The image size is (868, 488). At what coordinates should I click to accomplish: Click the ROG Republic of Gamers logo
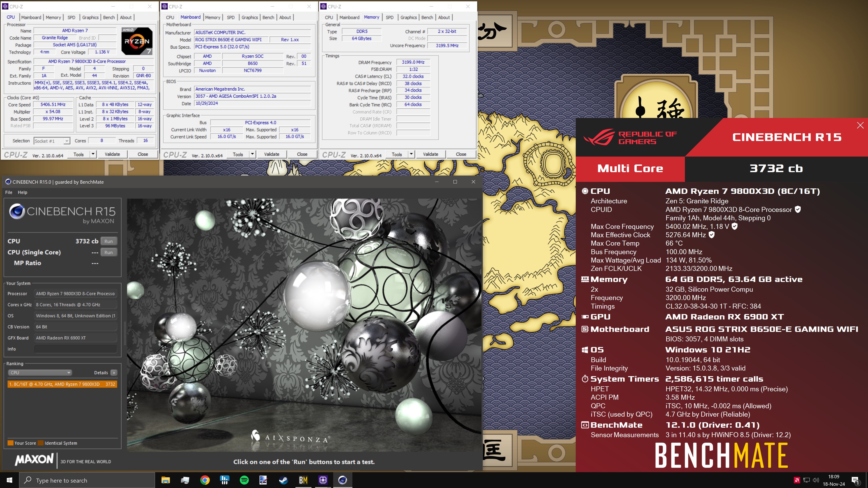[x=630, y=137]
